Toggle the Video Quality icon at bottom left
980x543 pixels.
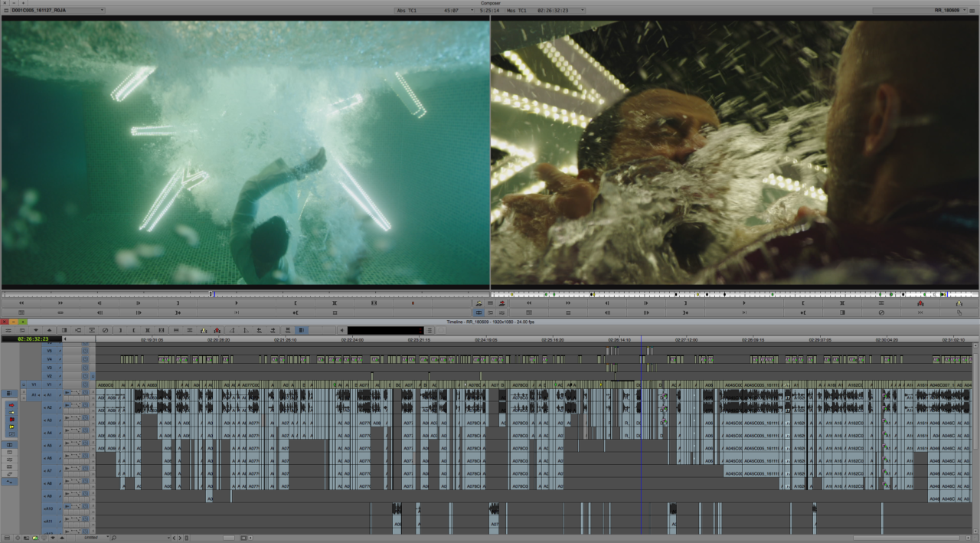(x=35, y=538)
